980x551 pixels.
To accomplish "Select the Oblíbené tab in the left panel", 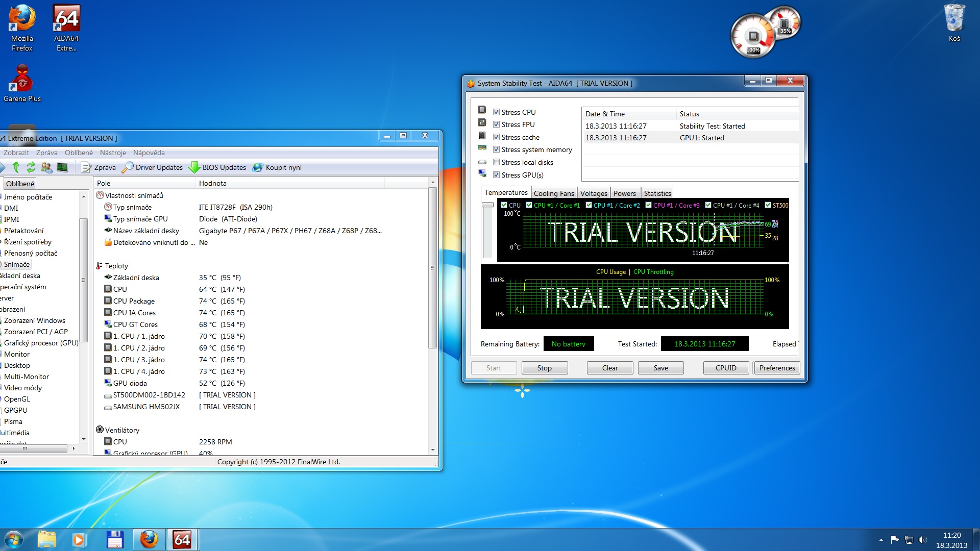I will (20, 184).
